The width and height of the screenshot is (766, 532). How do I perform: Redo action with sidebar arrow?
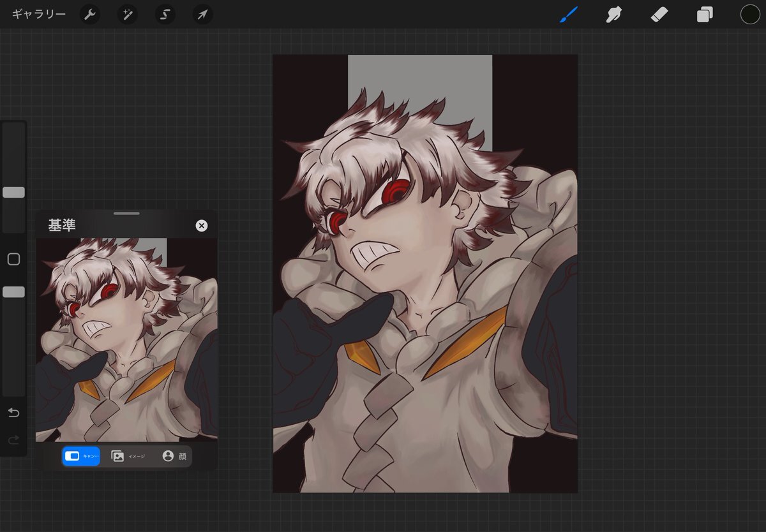pyautogui.click(x=13, y=440)
